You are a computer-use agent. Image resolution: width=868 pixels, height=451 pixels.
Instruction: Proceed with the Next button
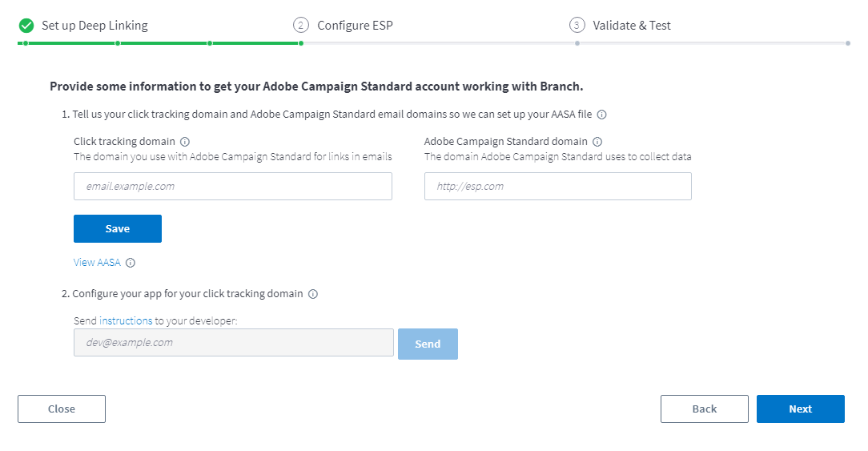800,409
